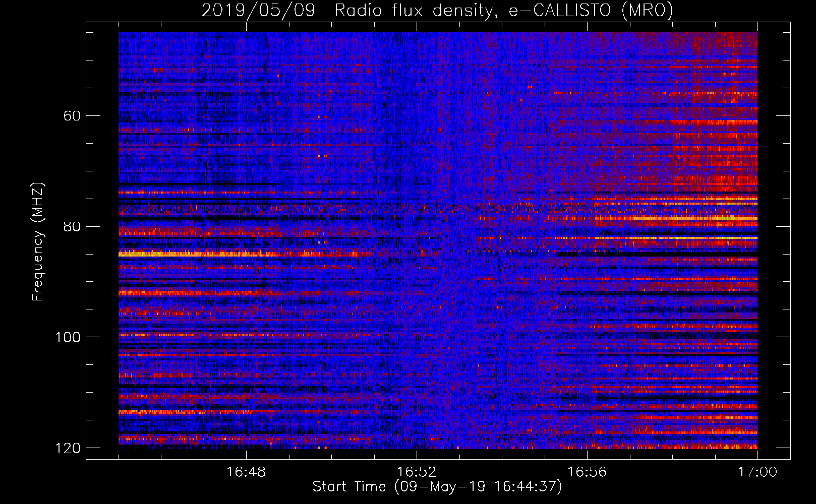Viewport: 816px width, 504px height.
Task: Click the plot title 'Radio flux density, e-CALLISTO (MRO)'
Action: point(504,10)
